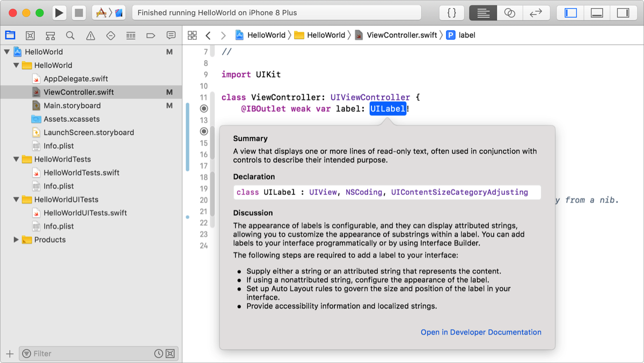Switch to the Version editor
The height and width of the screenshot is (363, 644).
(536, 13)
